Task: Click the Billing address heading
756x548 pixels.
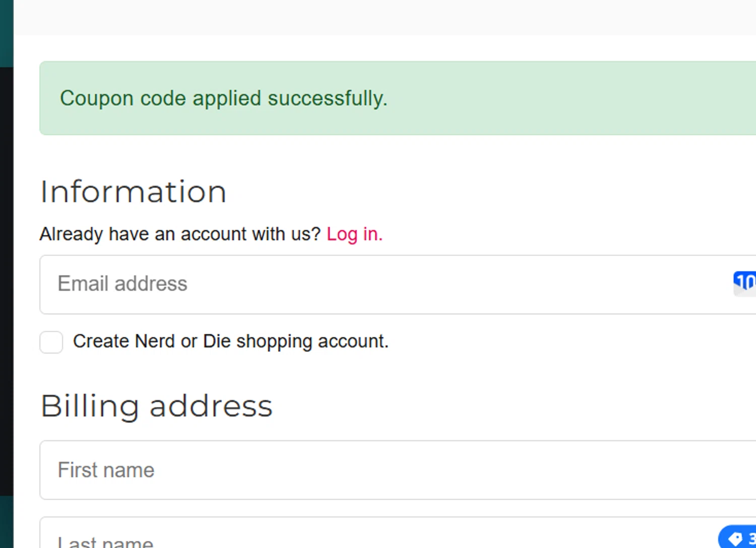Action: 157,406
